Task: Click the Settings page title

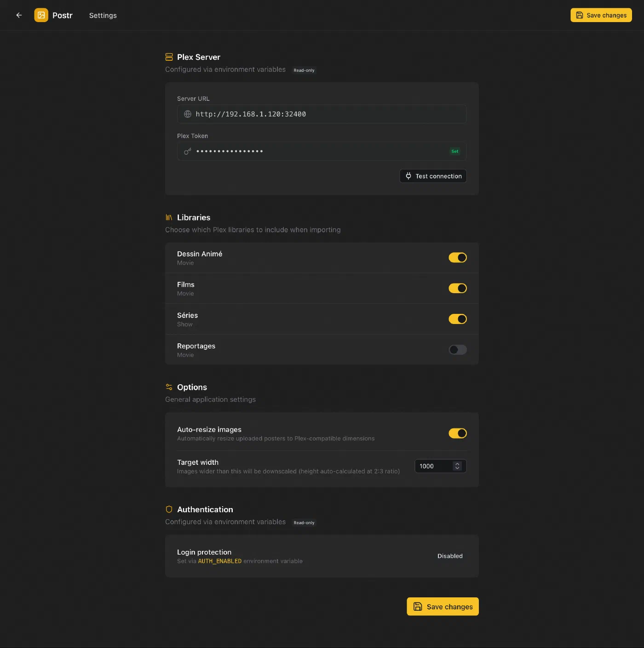Action: click(103, 16)
